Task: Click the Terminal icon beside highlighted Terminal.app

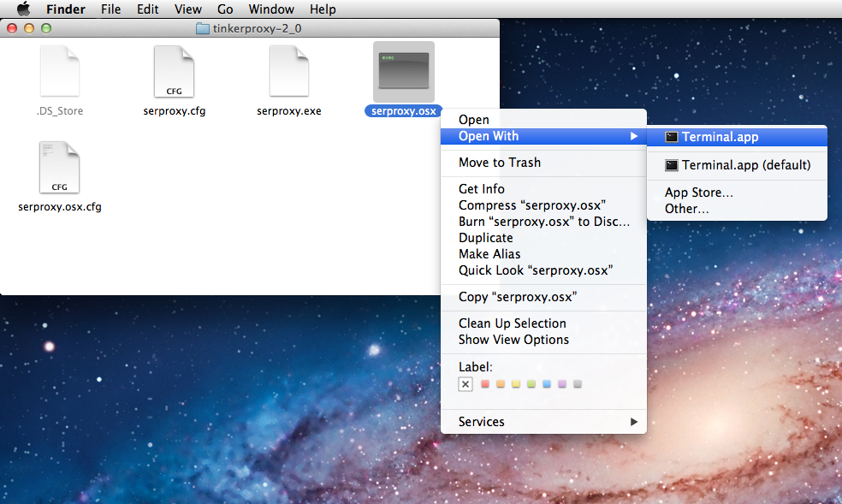Action: [671, 137]
